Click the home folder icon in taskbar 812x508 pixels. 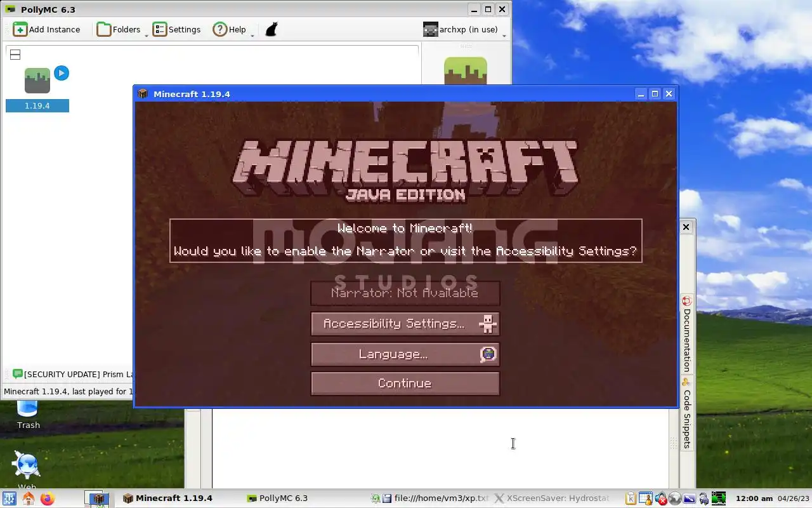29,498
